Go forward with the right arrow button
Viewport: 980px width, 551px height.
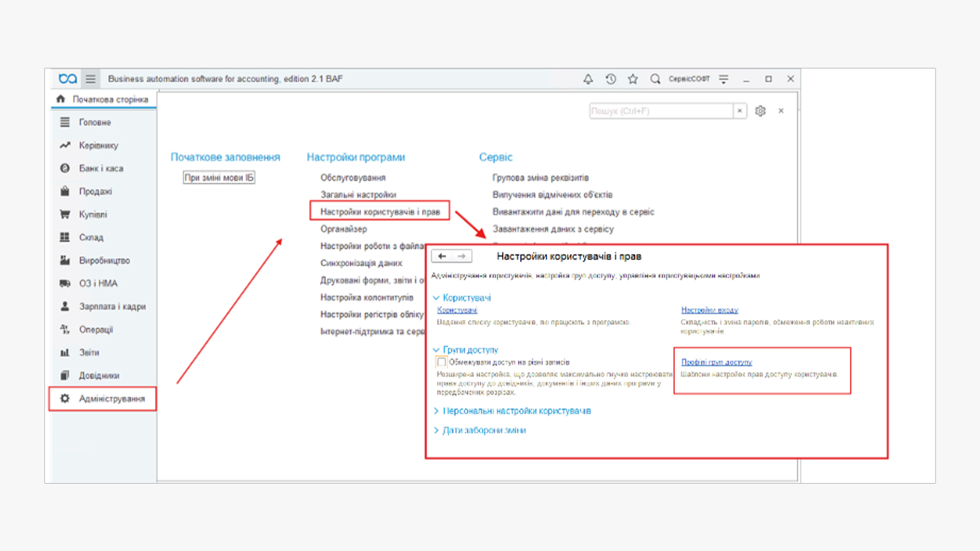coord(462,256)
